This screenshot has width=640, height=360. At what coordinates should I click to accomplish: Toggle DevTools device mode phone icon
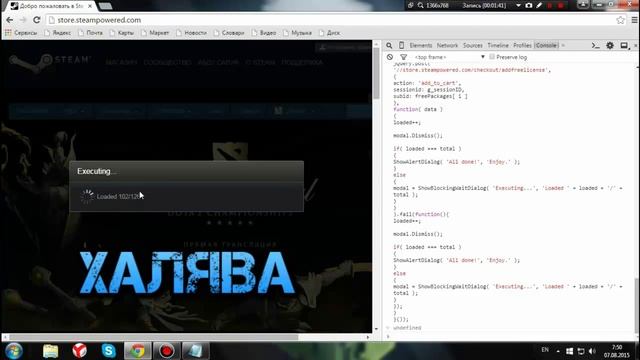point(401,45)
